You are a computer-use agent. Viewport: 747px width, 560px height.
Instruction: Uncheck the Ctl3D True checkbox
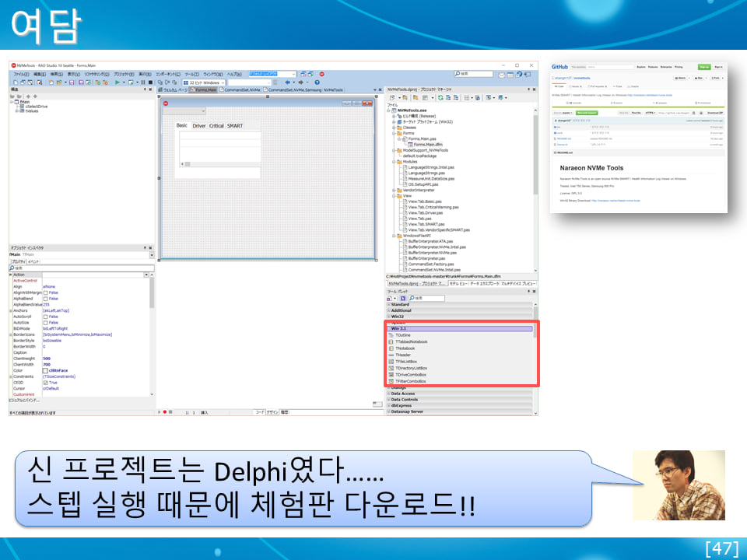[x=46, y=383]
